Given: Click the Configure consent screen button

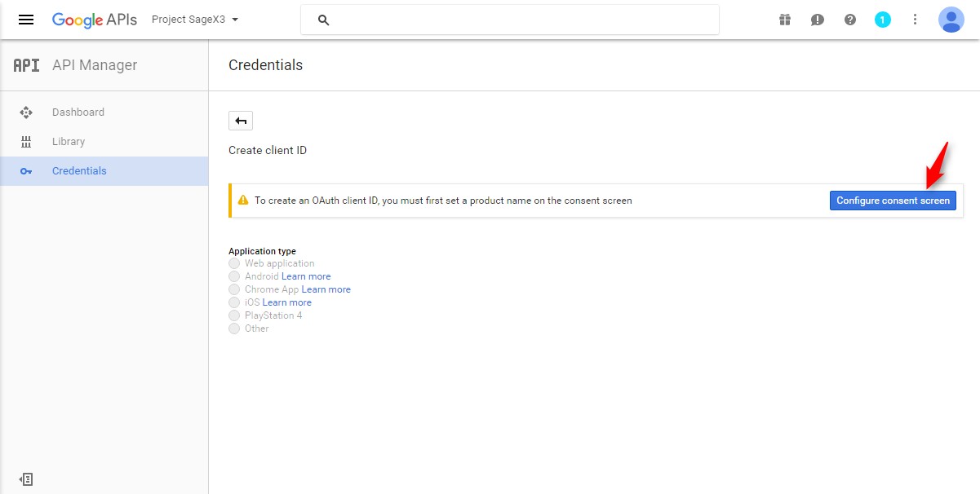Looking at the screenshot, I should tap(893, 201).
